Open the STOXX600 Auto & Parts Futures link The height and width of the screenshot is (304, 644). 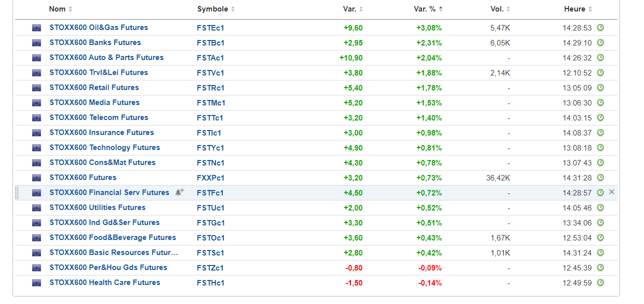point(106,57)
